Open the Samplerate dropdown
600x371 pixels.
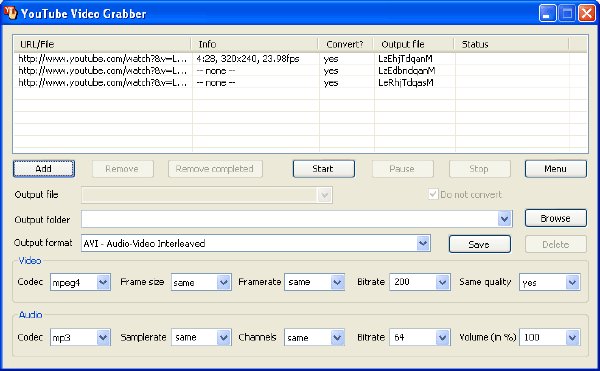[x=223, y=337]
